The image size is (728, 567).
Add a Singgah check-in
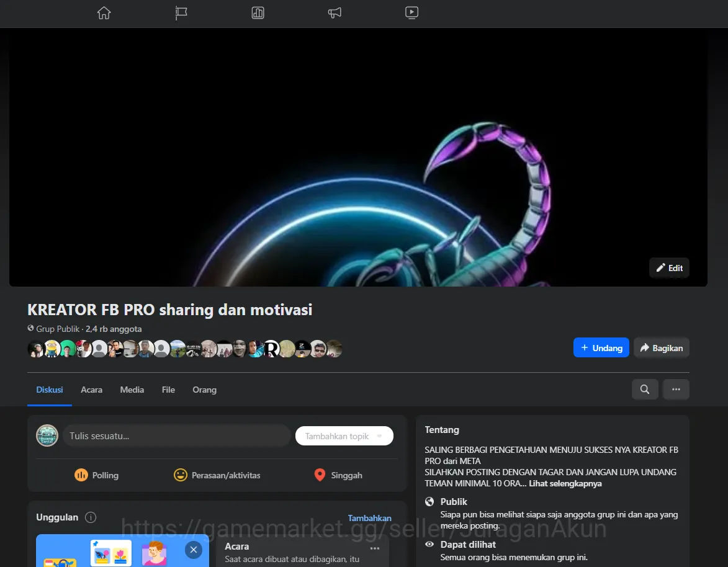338,475
